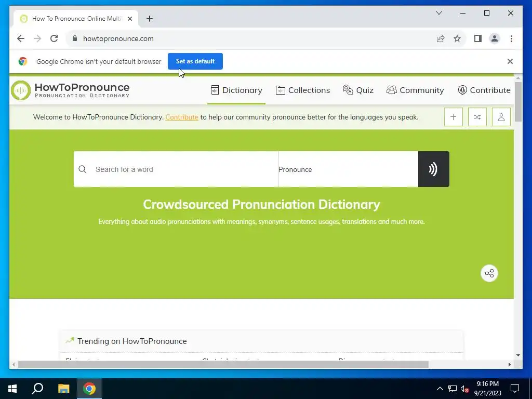Open the Contribute menu item

pos(484,90)
